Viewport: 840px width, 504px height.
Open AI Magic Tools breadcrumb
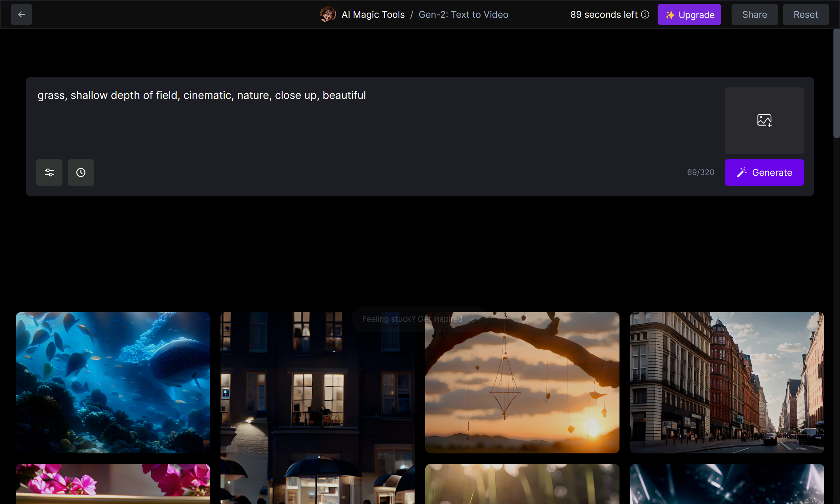click(373, 14)
